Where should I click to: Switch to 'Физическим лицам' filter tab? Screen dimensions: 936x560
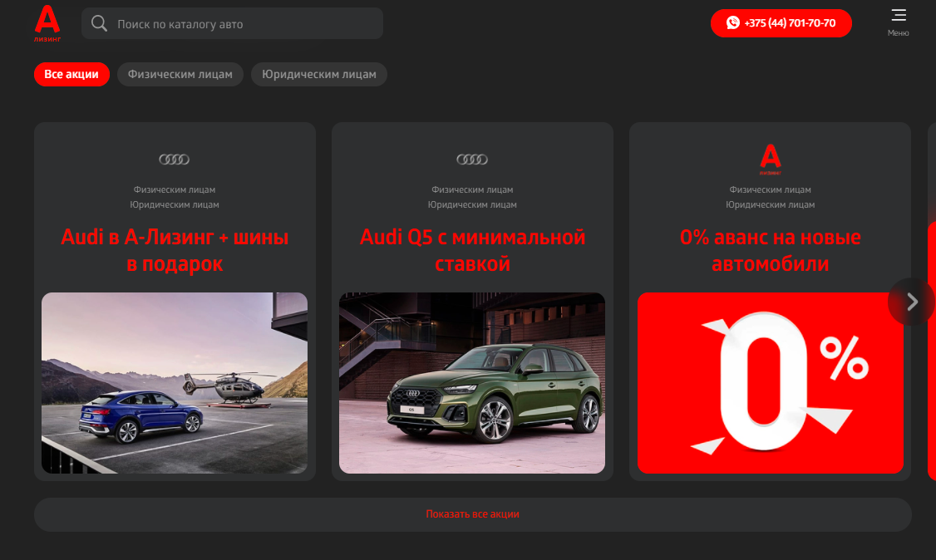coord(180,75)
